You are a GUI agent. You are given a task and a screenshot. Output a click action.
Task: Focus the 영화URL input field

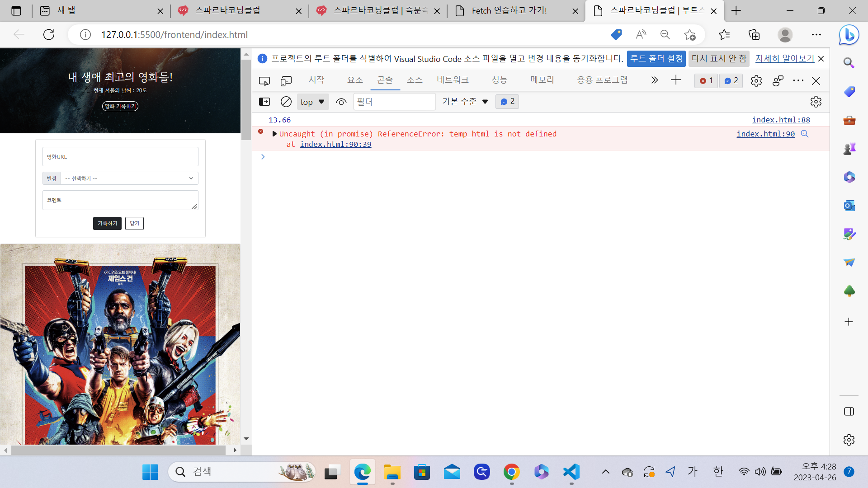(x=120, y=157)
